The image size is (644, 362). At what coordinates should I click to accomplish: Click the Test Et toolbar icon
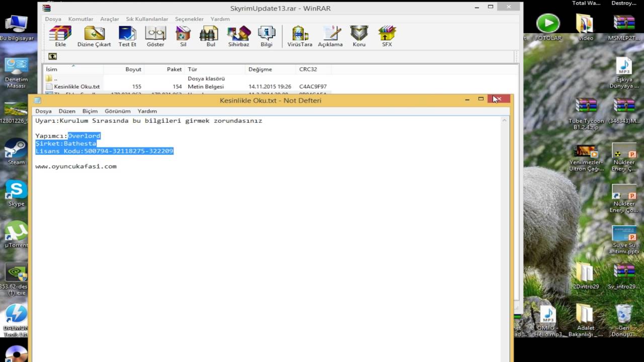127,36
